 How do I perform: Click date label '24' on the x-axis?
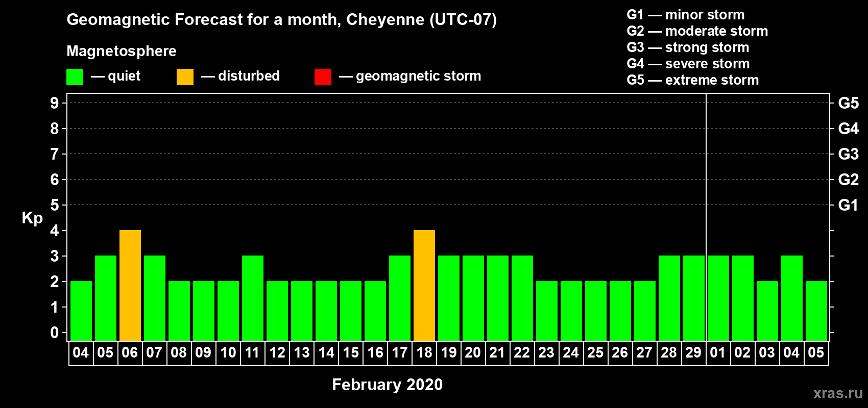(x=571, y=353)
